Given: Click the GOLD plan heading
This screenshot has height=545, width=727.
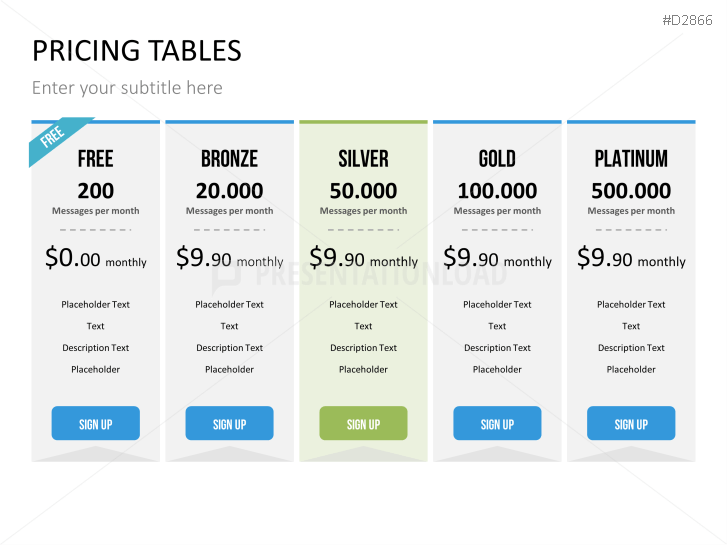Looking at the screenshot, I should click(x=497, y=158).
